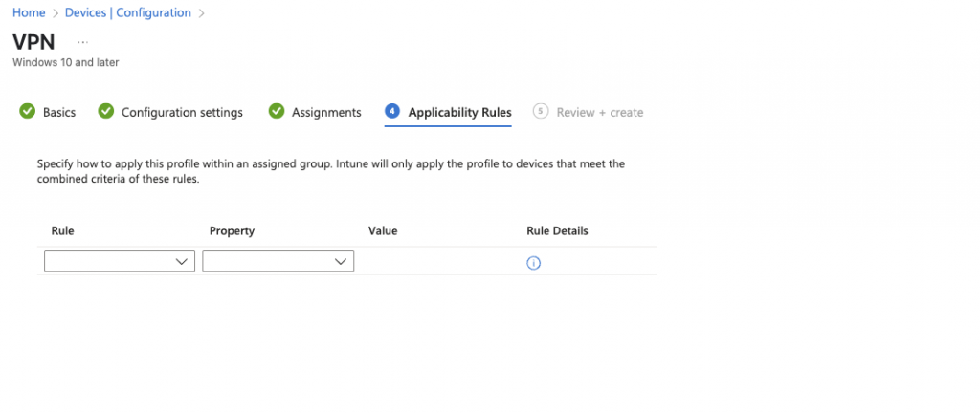Screen dimensions: 980x413
Task: Click the green checkmark beside Assignments
Action: point(277,111)
